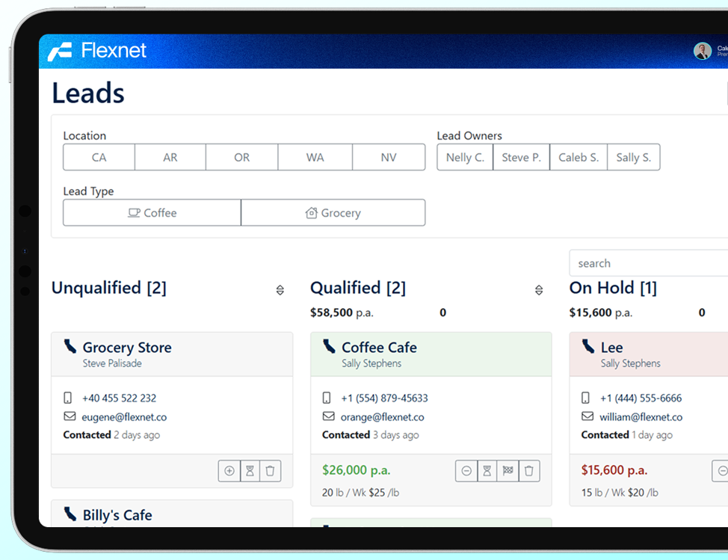Screen dimensions: 728x560
Task: Delete the Coffee Cafe lead
Action: tap(529, 471)
